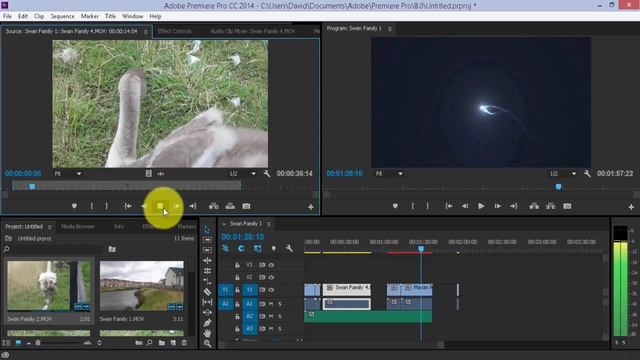This screenshot has width=640, height=360.
Task: Toggle Linked Selection in the timeline
Action: [257, 248]
